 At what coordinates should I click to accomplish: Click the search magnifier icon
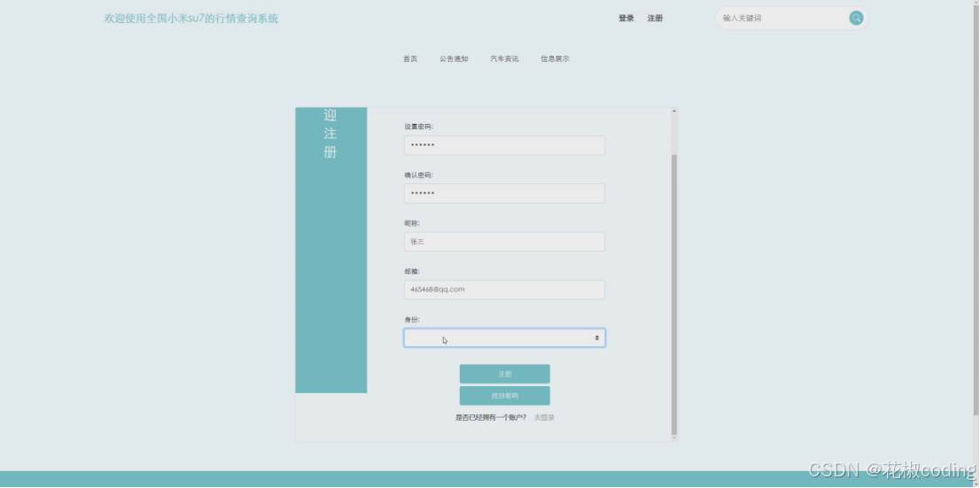tap(856, 18)
